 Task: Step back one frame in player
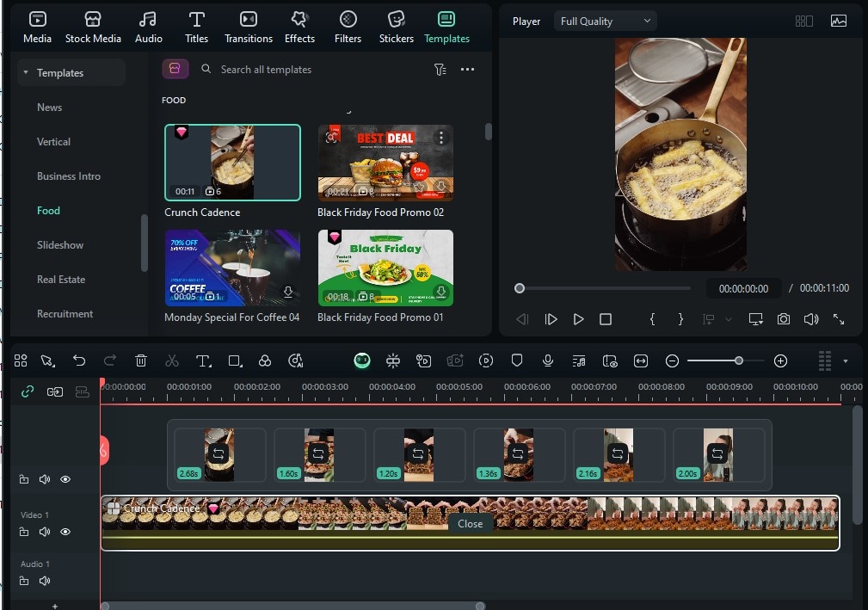(522, 319)
